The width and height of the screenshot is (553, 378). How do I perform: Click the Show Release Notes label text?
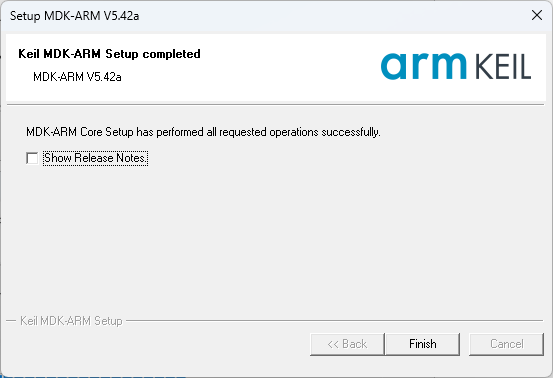point(95,158)
